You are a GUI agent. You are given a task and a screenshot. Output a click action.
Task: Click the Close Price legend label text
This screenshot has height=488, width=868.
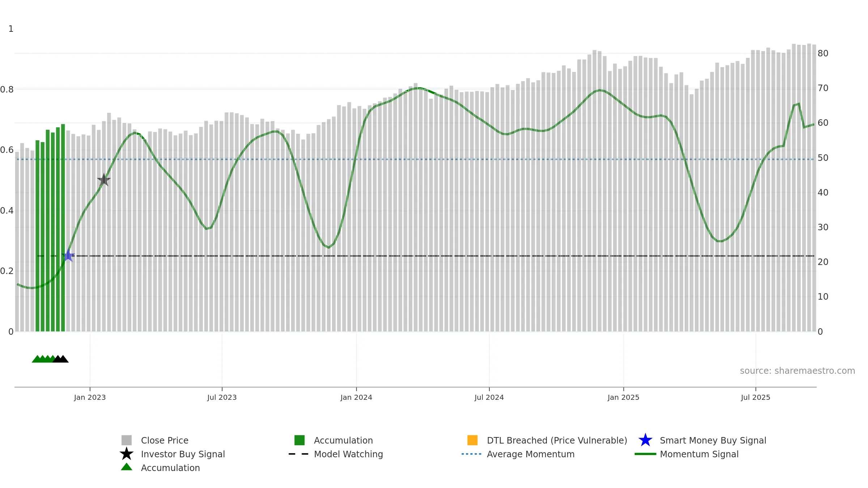(x=165, y=440)
